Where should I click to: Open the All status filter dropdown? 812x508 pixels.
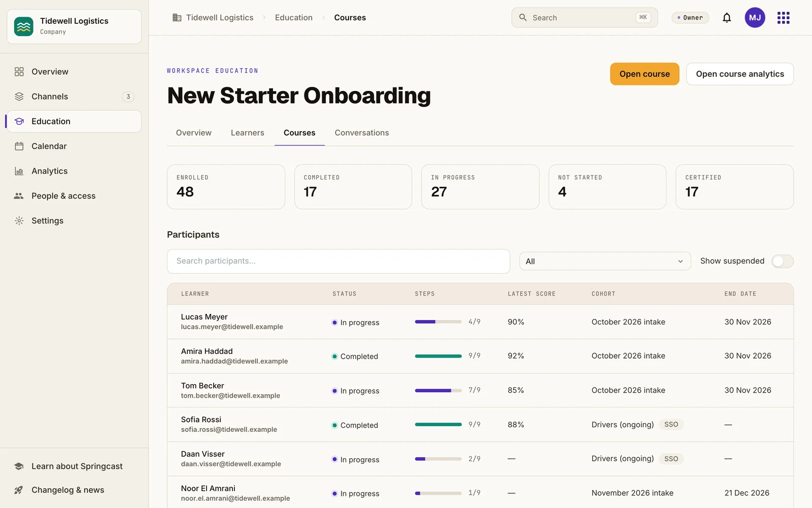[605, 261]
